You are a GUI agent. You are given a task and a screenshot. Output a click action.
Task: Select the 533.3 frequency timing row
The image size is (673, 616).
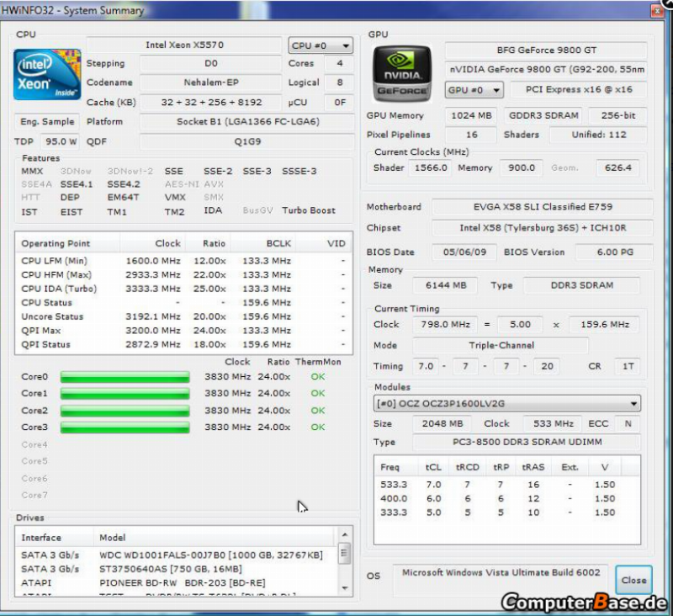pyautogui.click(x=507, y=485)
